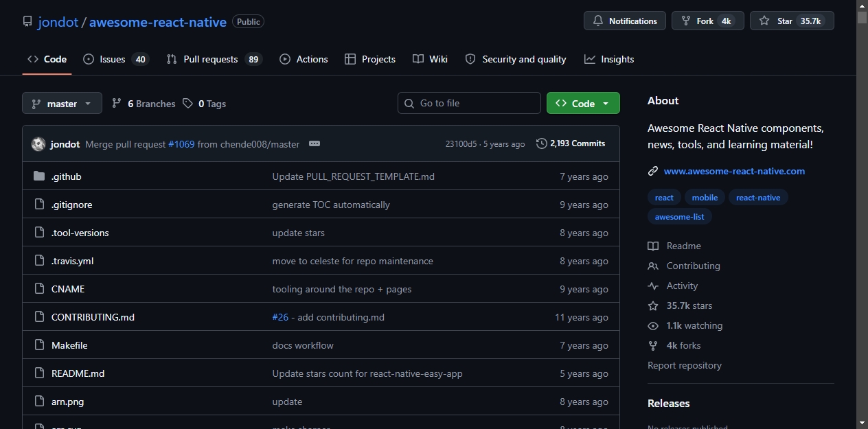This screenshot has height=429, width=868.
Task: Open the Projects tab
Action: [370, 59]
